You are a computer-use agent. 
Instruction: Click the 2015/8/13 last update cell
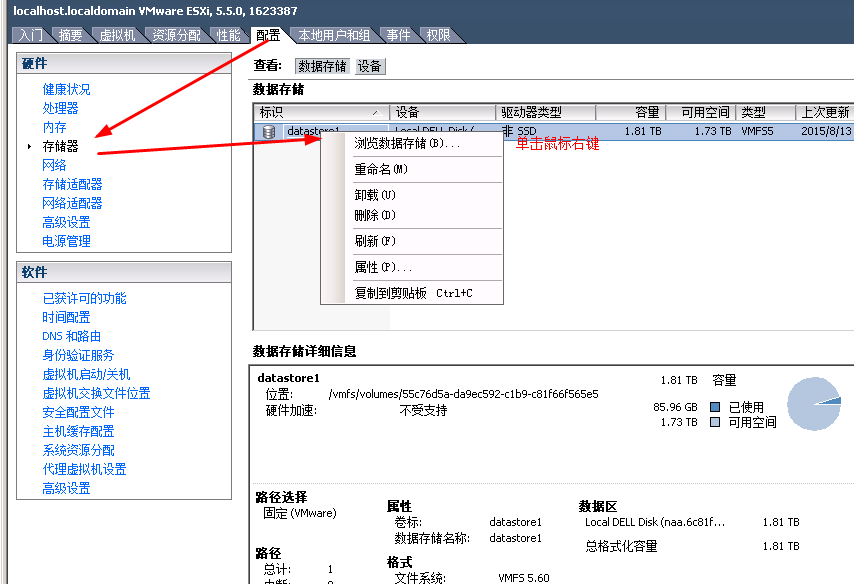click(x=826, y=131)
